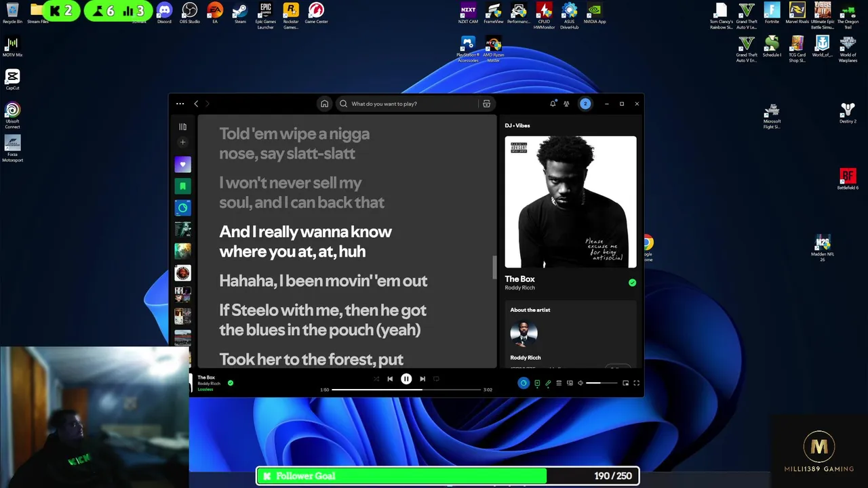
Task: Open the Epic Games Launcher shortcut
Action: (x=266, y=15)
